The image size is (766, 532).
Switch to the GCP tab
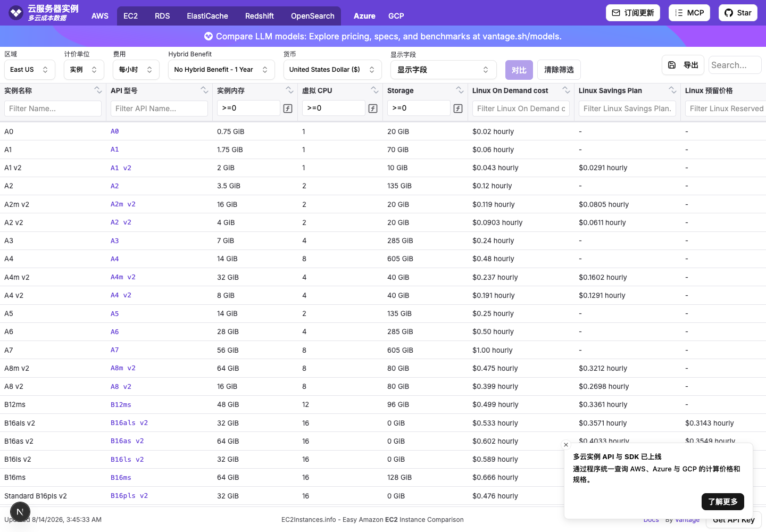click(396, 16)
